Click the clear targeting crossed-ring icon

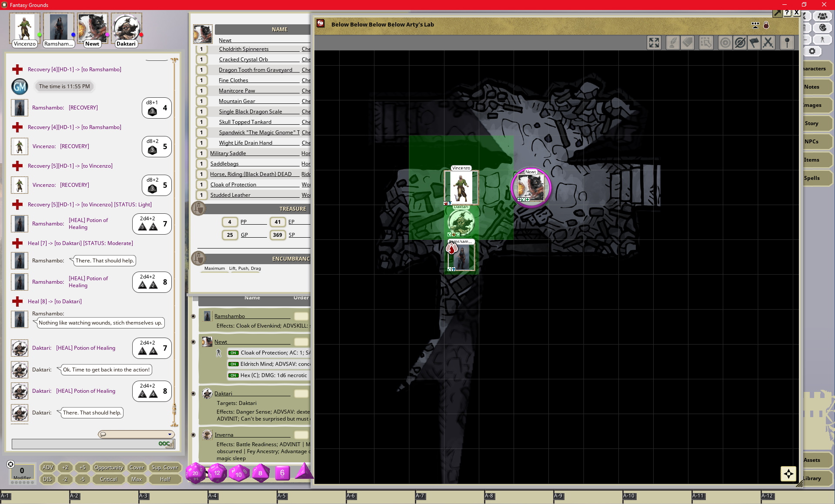point(740,43)
